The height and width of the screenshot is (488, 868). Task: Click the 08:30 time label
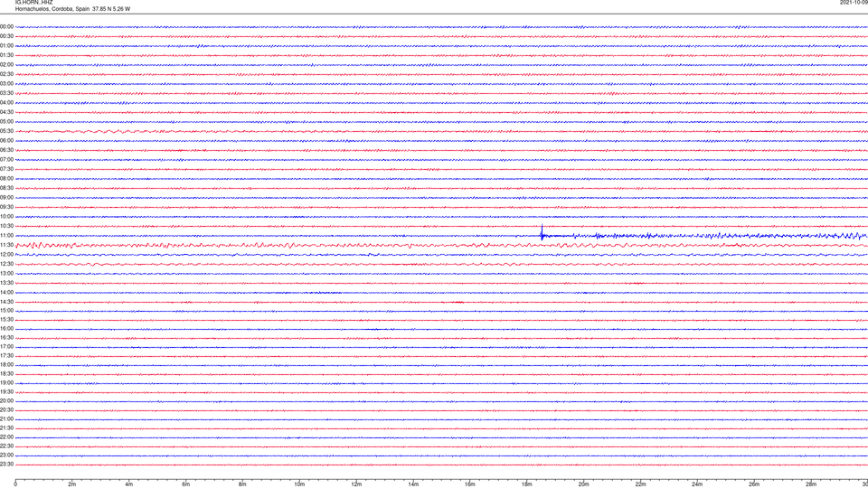[x=6, y=188]
